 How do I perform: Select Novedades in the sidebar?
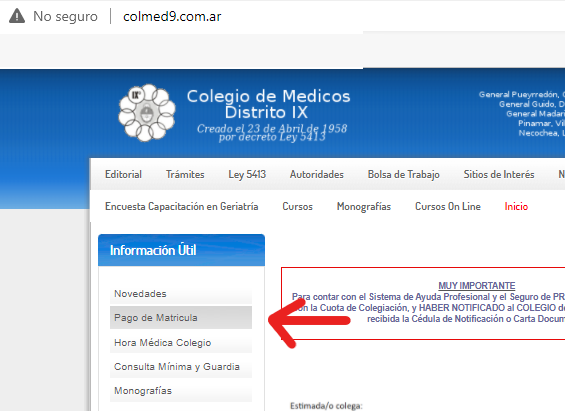pos(181,294)
